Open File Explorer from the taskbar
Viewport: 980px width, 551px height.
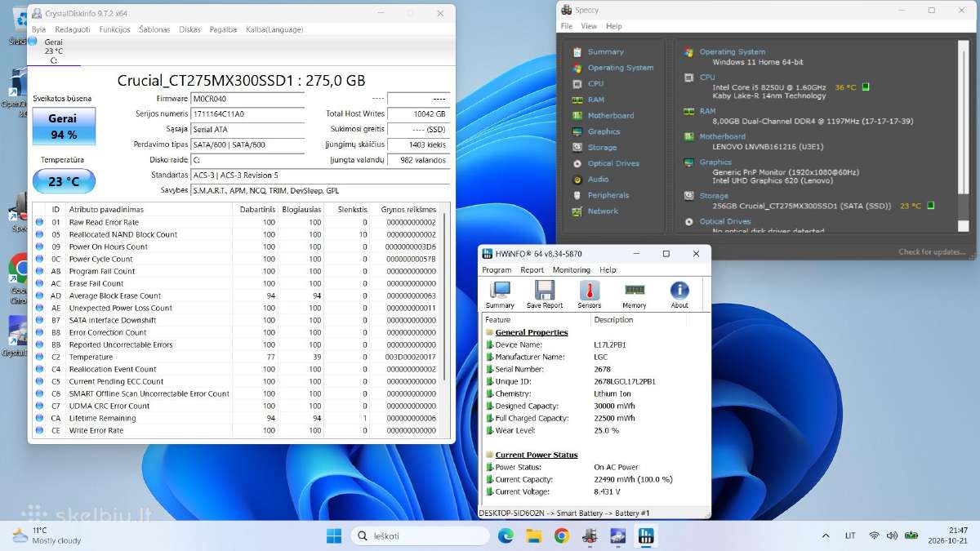(534, 535)
